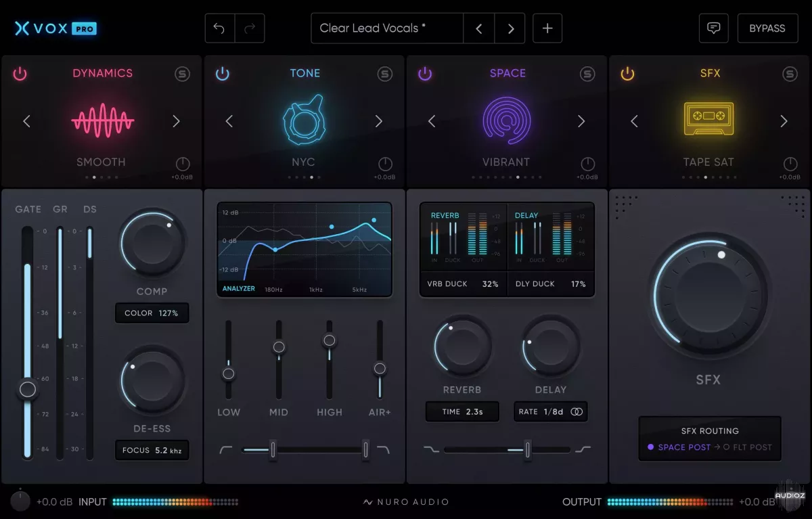Open the comments speech bubble icon
The height and width of the screenshot is (519, 812).
click(713, 28)
